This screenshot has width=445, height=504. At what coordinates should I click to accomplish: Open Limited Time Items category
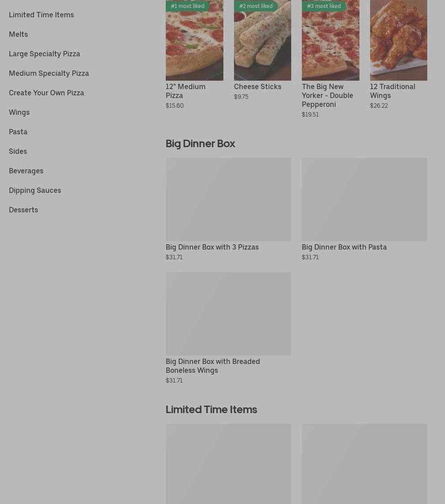41,15
